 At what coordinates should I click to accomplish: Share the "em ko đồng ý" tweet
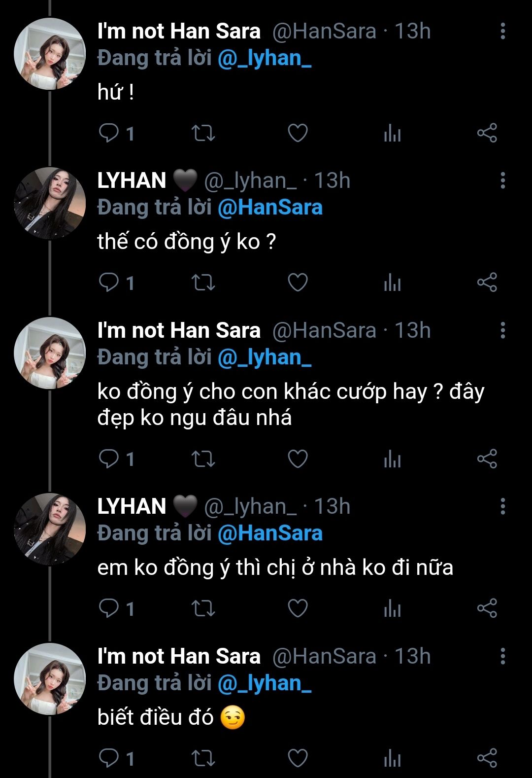point(487,608)
